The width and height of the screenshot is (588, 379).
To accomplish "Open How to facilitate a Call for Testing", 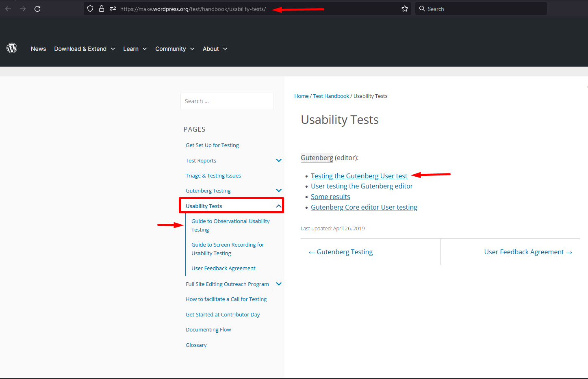I will [x=226, y=299].
